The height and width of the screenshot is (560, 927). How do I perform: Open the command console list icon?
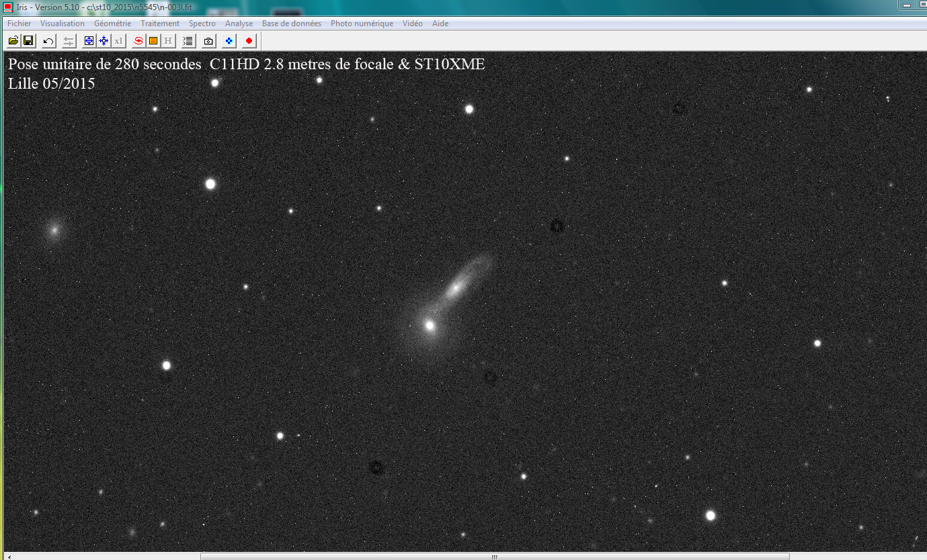click(188, 40)
